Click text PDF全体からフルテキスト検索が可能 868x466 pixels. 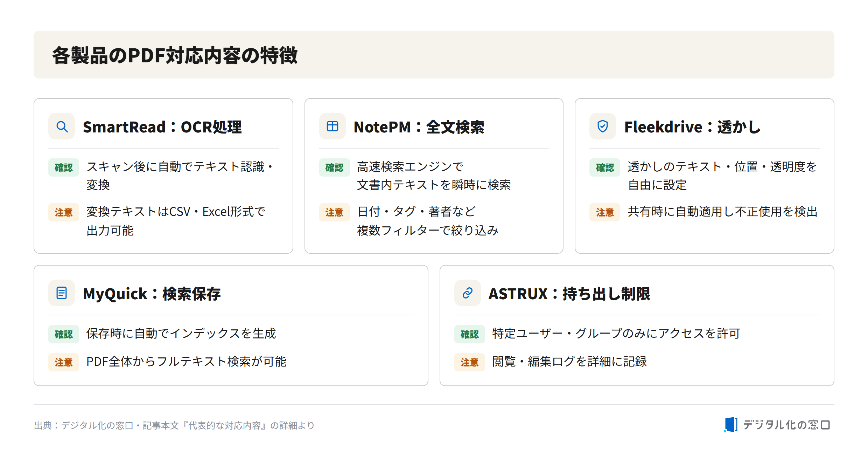(x=187, y=362)
